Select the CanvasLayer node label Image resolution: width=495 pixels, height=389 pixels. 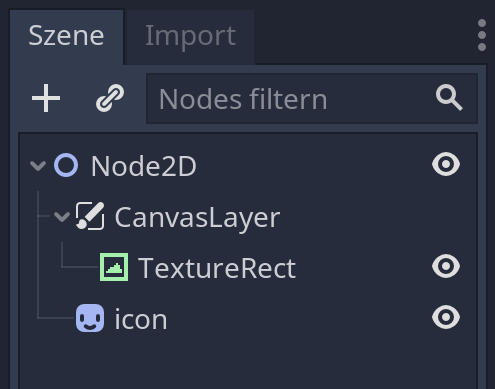[197, 218]
